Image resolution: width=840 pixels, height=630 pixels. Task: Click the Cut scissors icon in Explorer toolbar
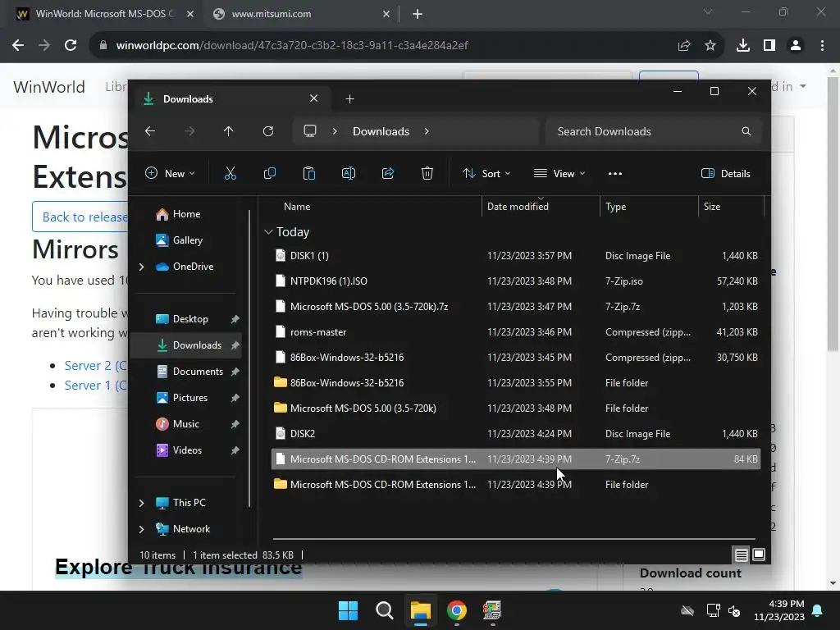231,173
